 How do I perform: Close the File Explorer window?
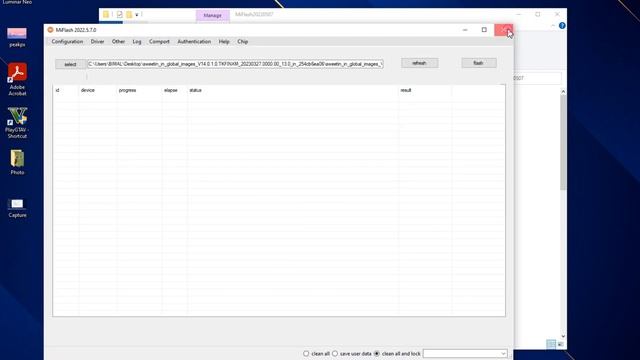point(557,14)
